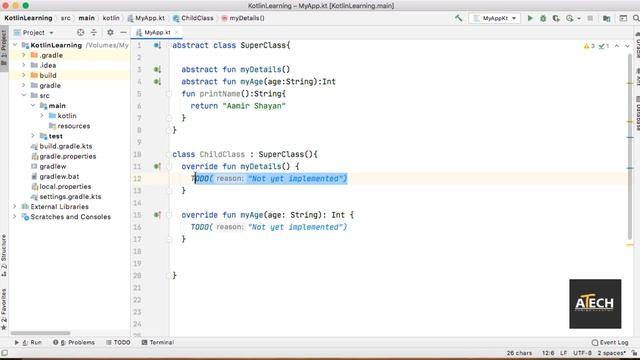This screenshot has width=640, height=360.
Task: Open the Problems tool window tab
Action: click(x=74, y=342)
